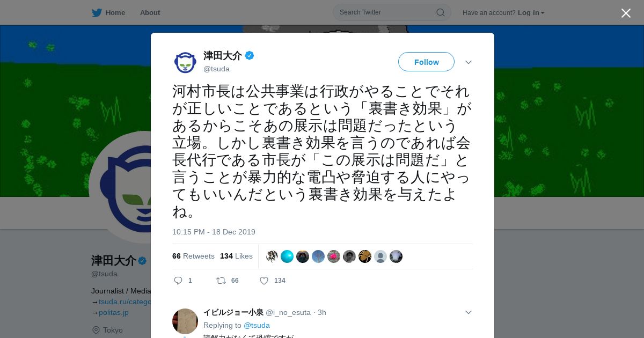The height and width of the screenshot is (338, 644).
Task: Click the search magnifier icon
Action: (x=440, y=12)
